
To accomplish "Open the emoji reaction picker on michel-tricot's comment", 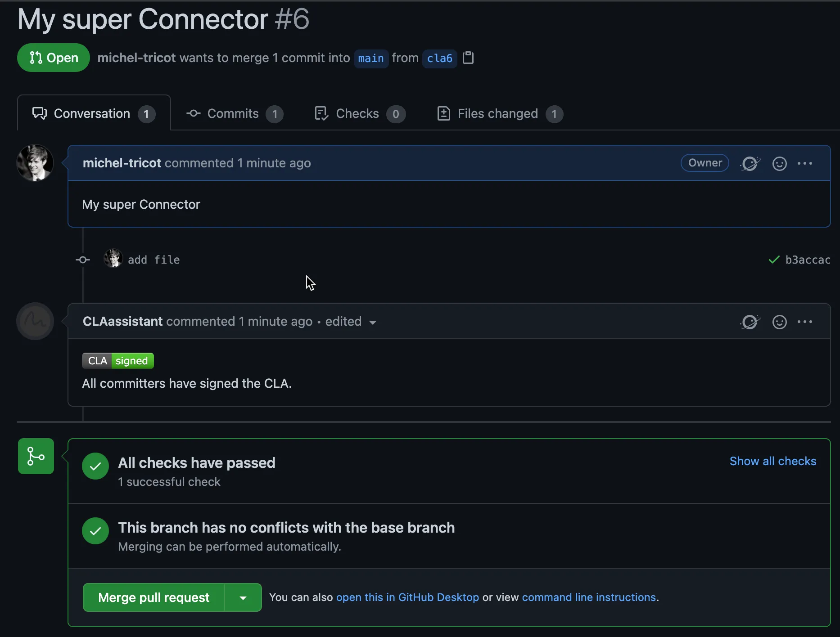I will 779,163.
